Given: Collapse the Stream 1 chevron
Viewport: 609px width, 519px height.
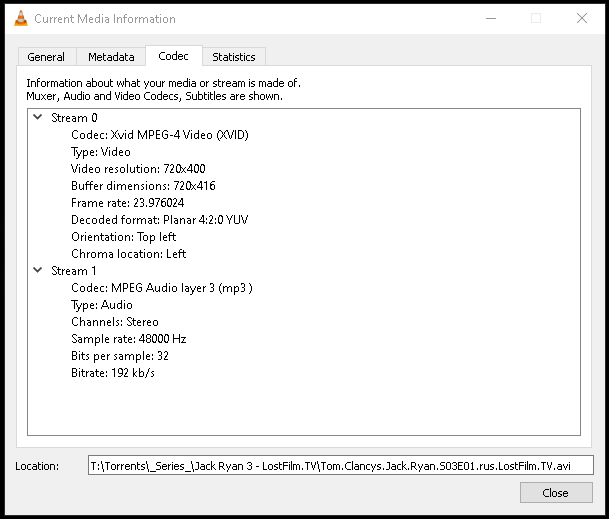Looking at the screenshot, I should (x=38, y=270).
